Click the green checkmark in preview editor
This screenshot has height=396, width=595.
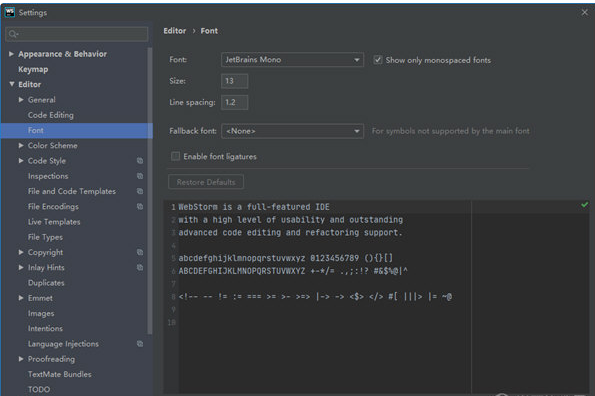click(x=584, y=205)
